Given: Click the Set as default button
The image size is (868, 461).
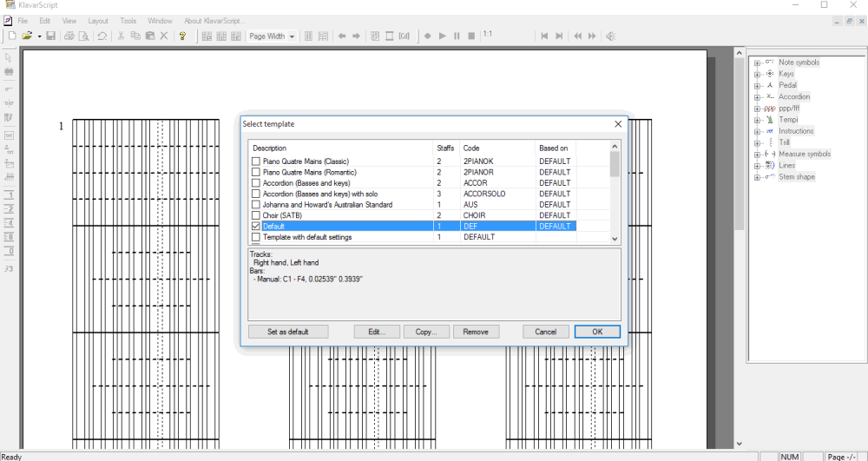Looking at the screenshot, I should [x=288, y=332].
